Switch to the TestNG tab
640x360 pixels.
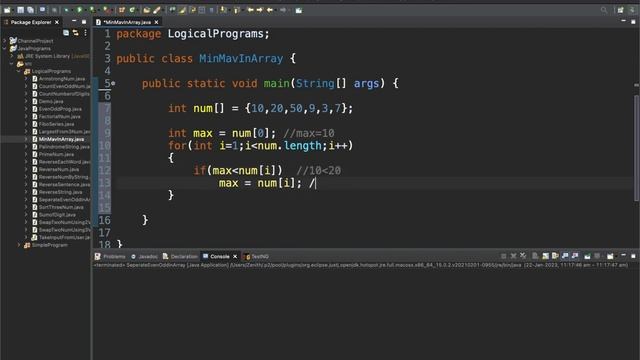(x=256, y=256)
